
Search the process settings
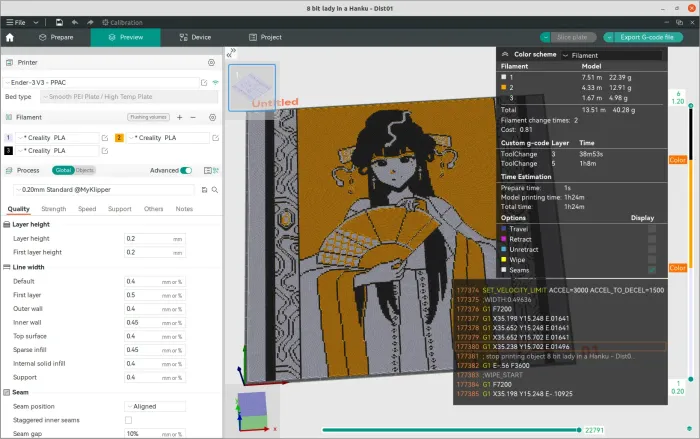215,190
